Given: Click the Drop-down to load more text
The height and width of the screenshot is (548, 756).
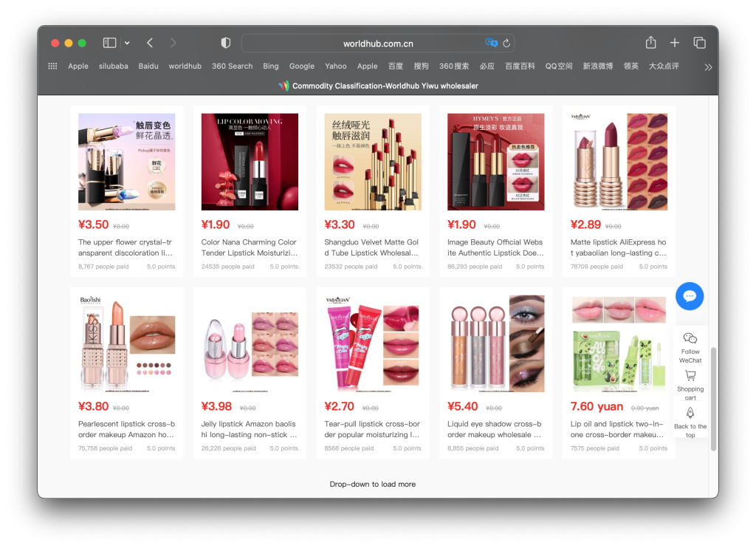Looking at the screenshot, I should [373, 484].
